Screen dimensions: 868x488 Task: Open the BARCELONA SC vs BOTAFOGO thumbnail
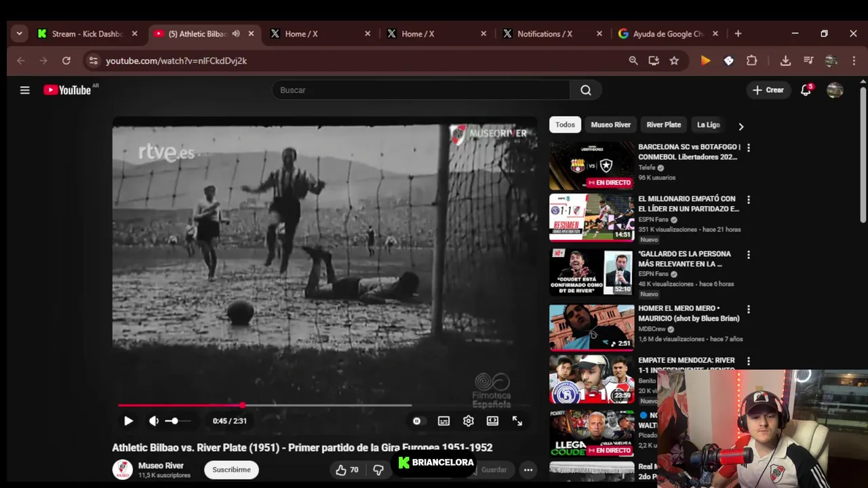coord(592,166)
